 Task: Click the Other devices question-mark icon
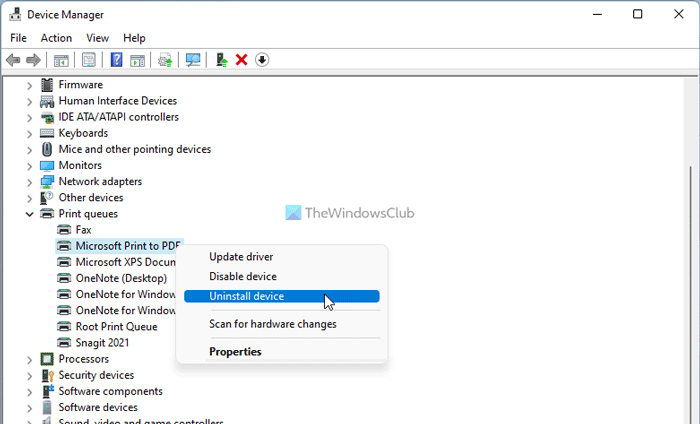tap(47, 198)
